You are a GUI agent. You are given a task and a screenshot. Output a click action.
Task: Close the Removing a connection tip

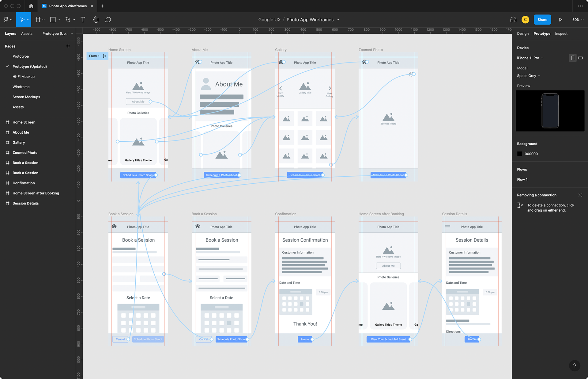coord(580,195)
